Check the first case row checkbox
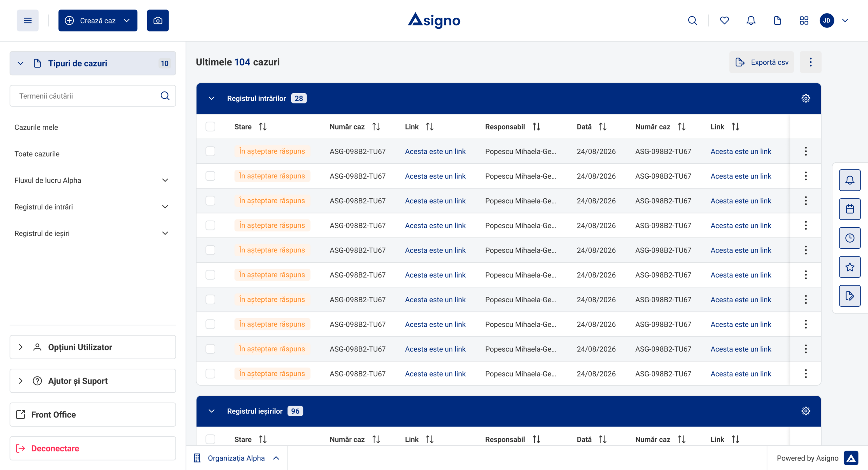 click(210, 151)
